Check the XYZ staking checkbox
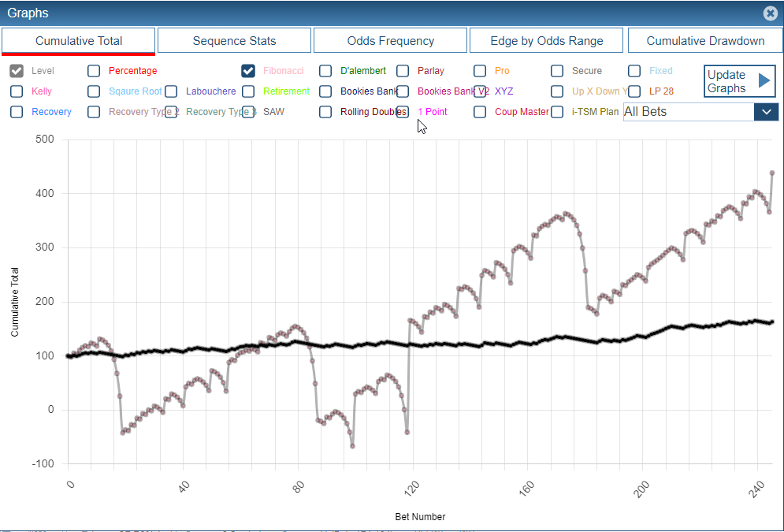Image resolution: width=784 pixels, height=532 pixels. [480, 91]
